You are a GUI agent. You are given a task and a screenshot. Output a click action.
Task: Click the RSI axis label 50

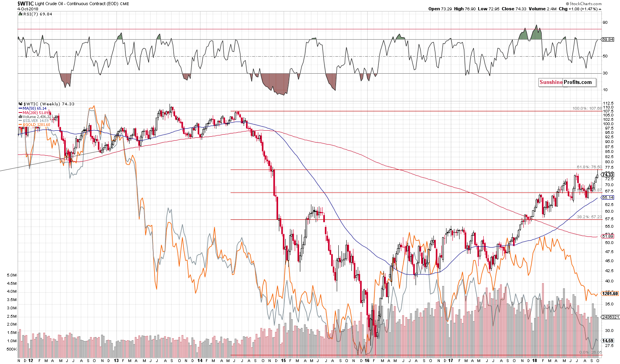[605, 56]
